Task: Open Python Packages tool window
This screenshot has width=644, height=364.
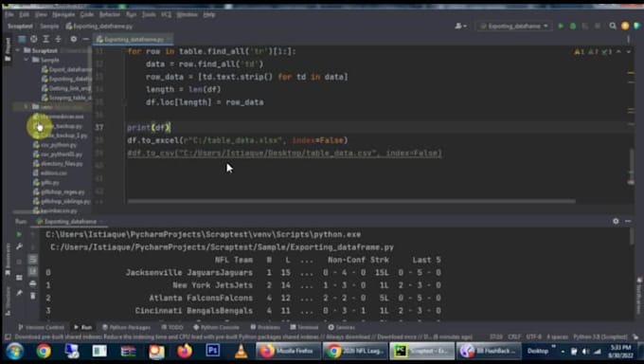Action: [x=127, y=327]
